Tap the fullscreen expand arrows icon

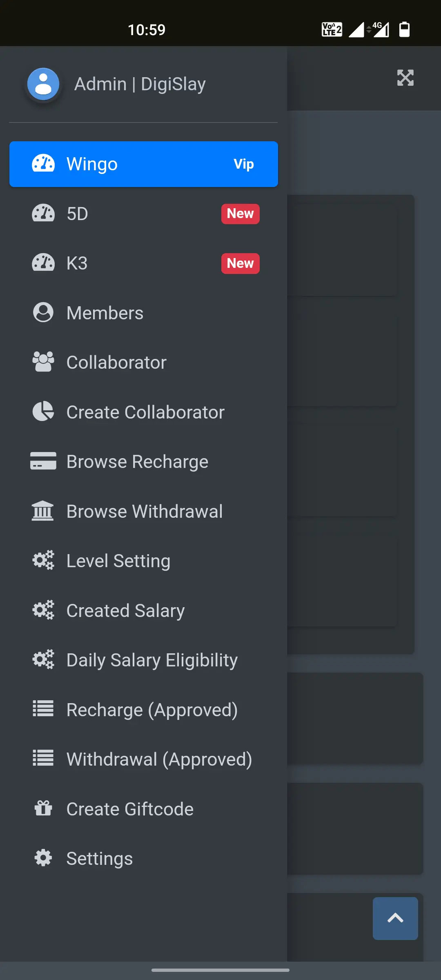point(405,78)
